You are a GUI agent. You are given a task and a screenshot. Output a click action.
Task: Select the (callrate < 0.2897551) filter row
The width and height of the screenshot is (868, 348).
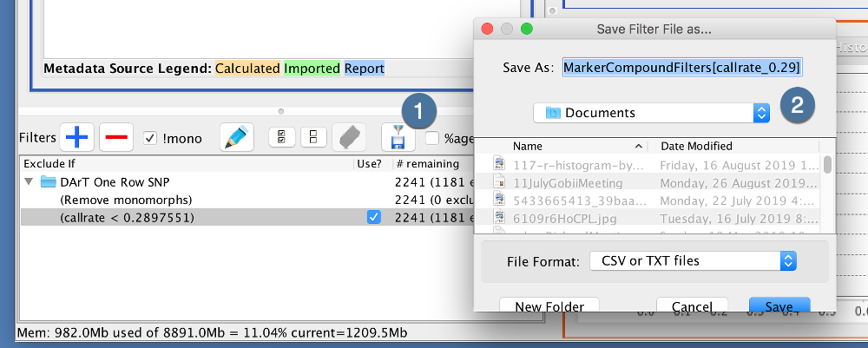247,218
